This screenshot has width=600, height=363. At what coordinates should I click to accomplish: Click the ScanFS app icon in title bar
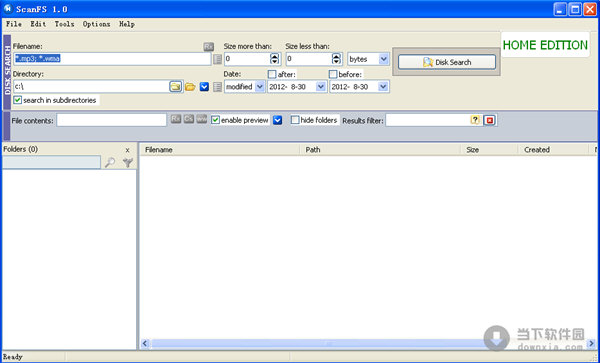pyautogui.click(x=8, y=9)
